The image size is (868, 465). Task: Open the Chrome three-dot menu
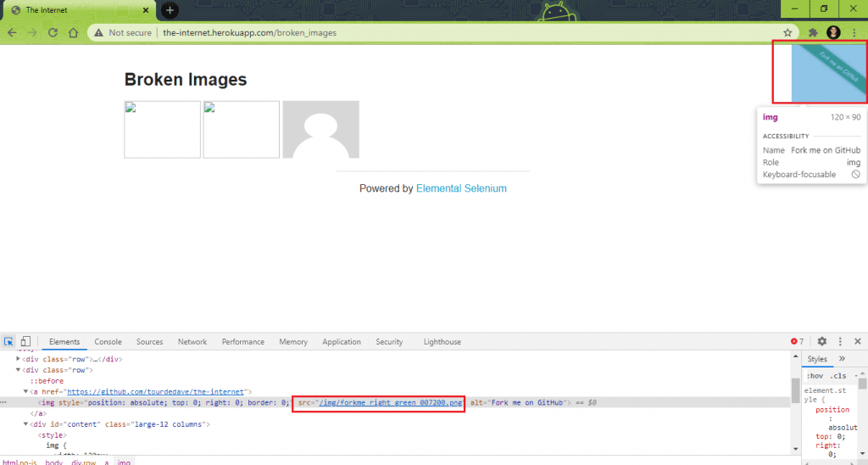[x=854, y=33]
